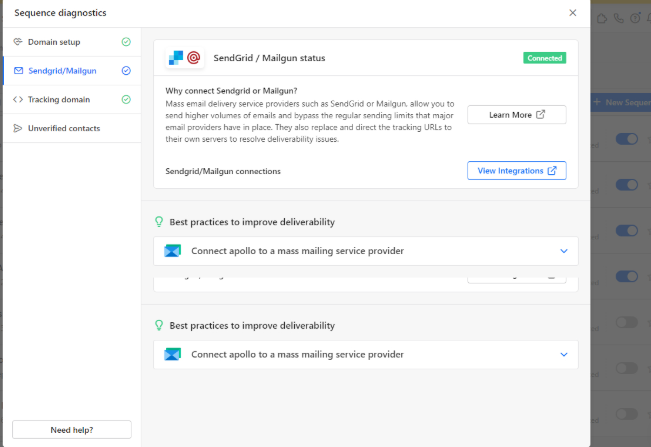Close the Sequence diagnostics panel
The image size is (651, 447).
point(572,13)
